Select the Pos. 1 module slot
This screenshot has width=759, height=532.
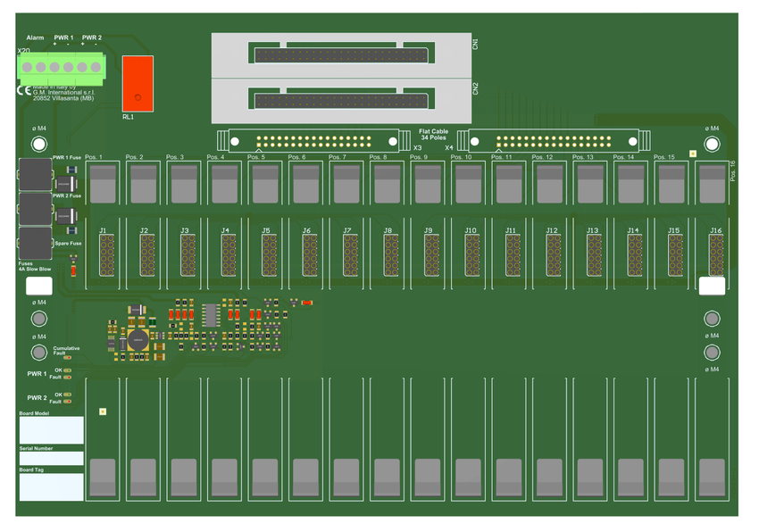104,184
